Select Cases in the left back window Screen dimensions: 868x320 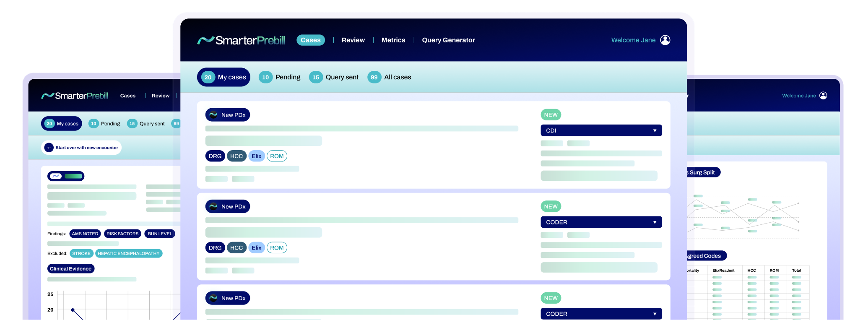pyautogui.click(x=128, y=96)
